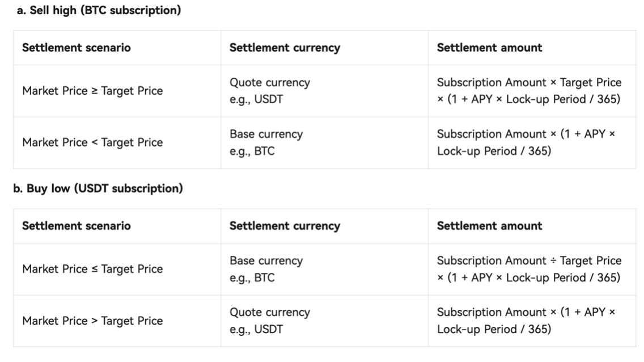Click the Sell high Market Price < Target amount formula
The width and height of the screenshot is (644, 362).
[x=526, y=142]
